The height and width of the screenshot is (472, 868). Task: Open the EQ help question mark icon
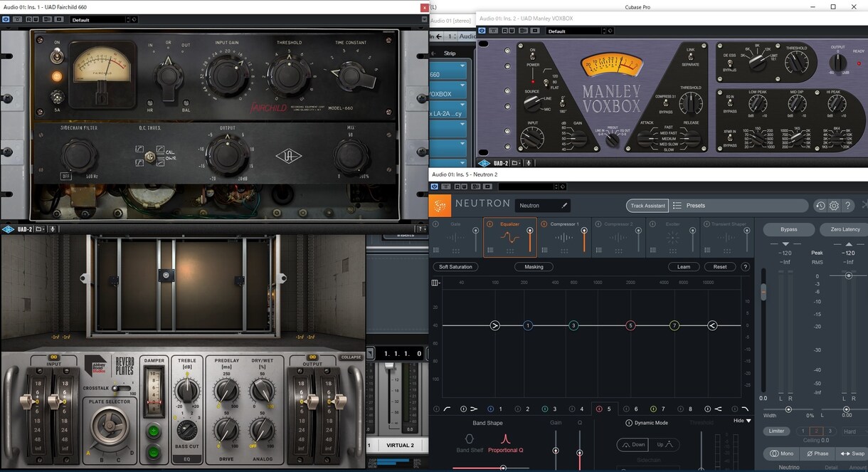pyautogui.click(x=746, y=267)
